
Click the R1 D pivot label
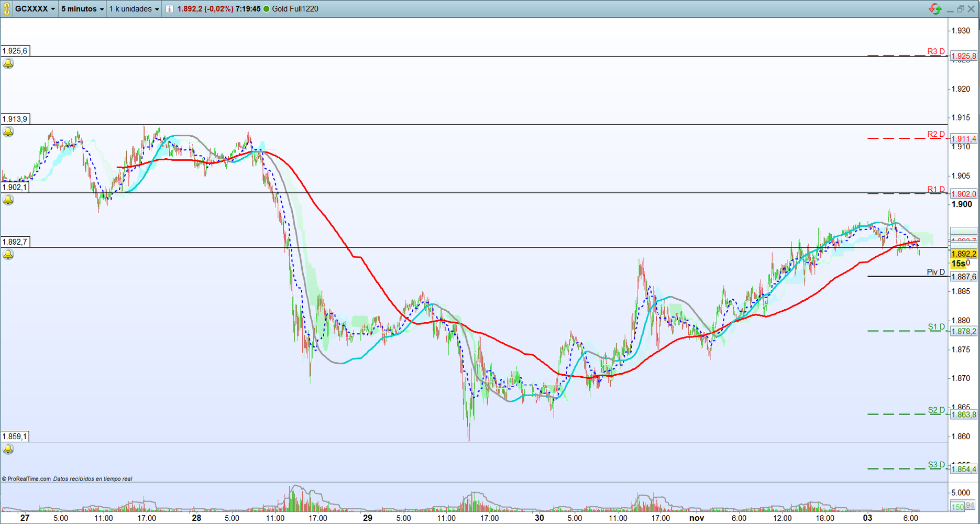pyautogui.click(x=936, y=189)
